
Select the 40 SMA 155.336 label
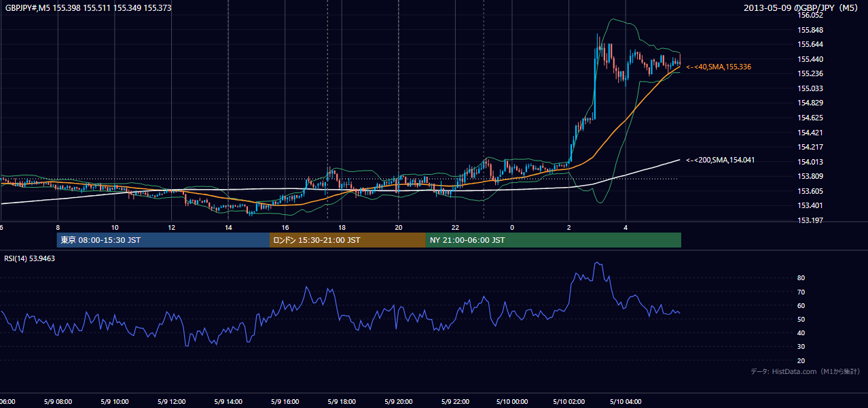coord(719,67)
